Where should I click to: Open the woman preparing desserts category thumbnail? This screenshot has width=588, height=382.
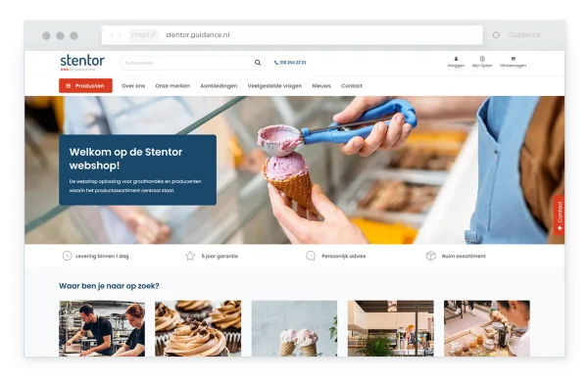[x=487, y=328]
